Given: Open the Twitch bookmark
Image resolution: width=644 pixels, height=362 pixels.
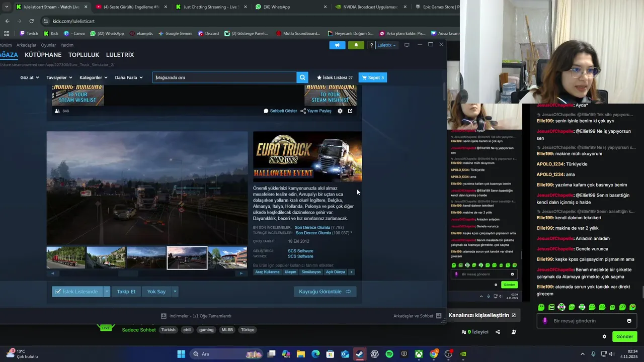Looking at the screenshot, I should (x=29, y=33).
